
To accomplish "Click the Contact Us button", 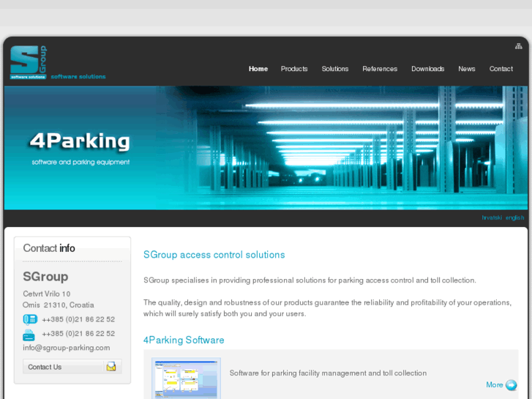I will (x=72, y=367).
